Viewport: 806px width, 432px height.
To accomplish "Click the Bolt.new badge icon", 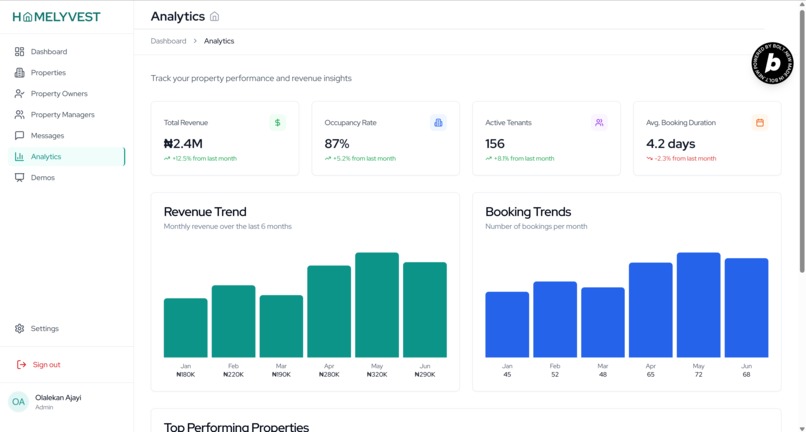I will click(x=772, y=63).
